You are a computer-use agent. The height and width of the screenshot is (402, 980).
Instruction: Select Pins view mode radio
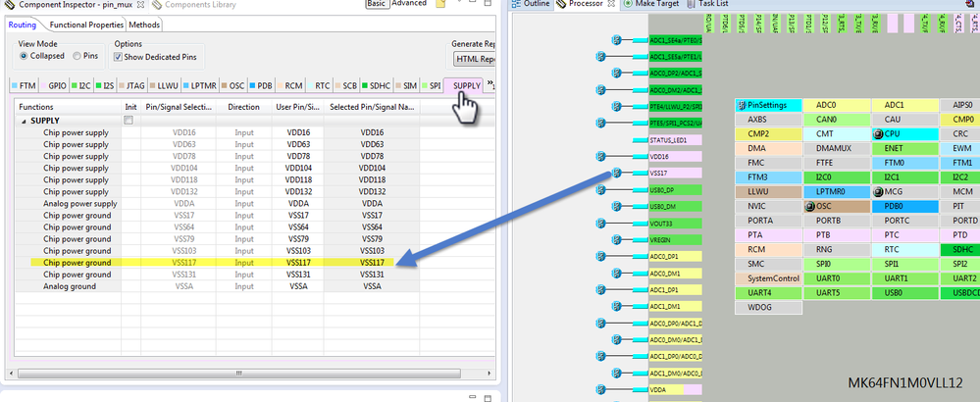pos(77,56)
